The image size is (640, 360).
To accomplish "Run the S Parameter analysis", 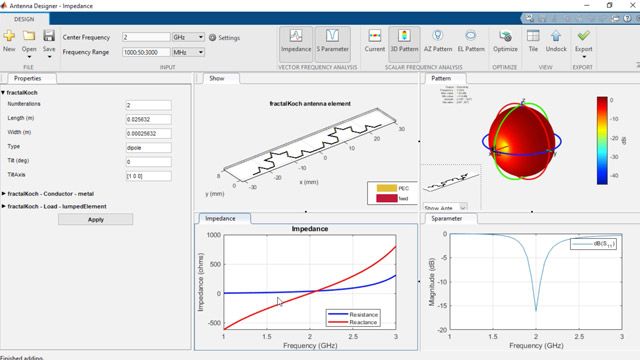I will pyautogui.click(x=333, y=44).
